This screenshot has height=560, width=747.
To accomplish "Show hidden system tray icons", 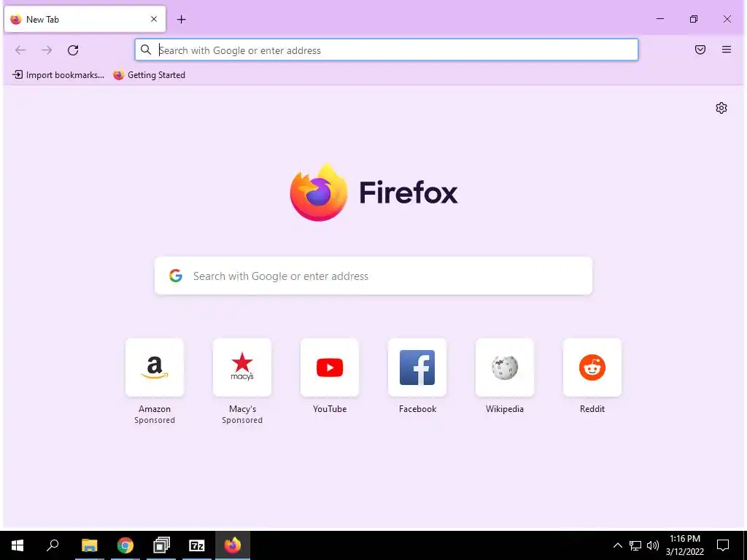I will (617, 545).
